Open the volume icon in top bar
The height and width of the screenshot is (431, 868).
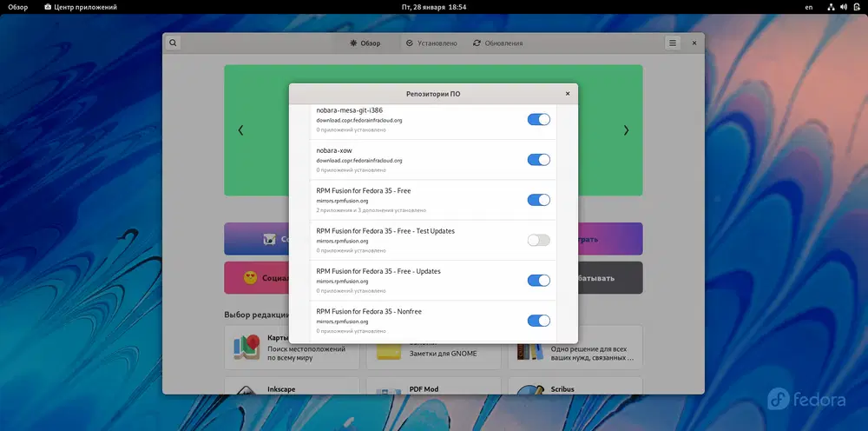844,7
